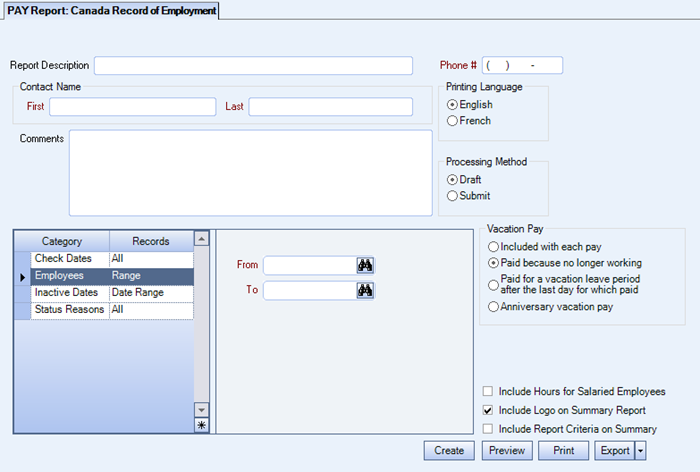The width and height of the screenshot is (700, 472).
Task: Select the Status Reasons category row
Action: click(x=70, y=310)
